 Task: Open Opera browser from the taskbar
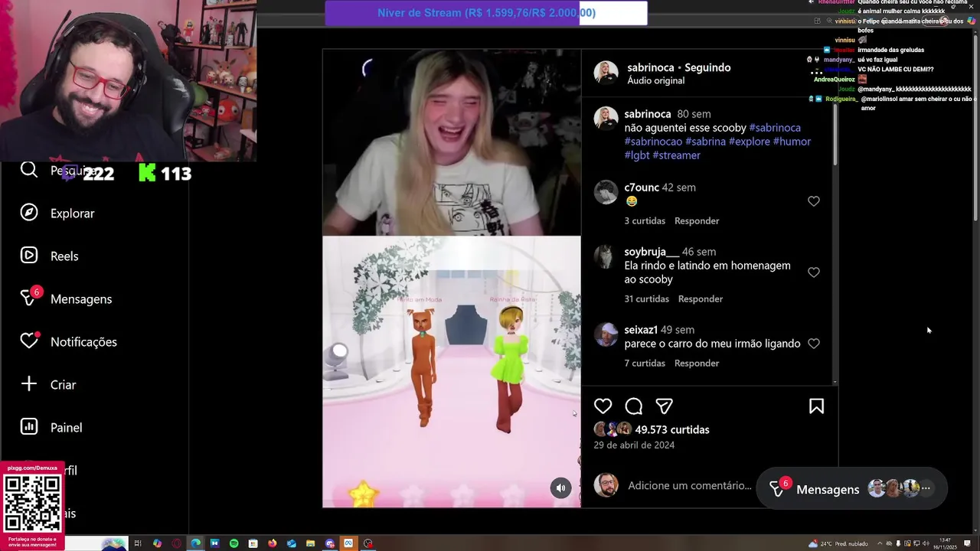(177, 543)
